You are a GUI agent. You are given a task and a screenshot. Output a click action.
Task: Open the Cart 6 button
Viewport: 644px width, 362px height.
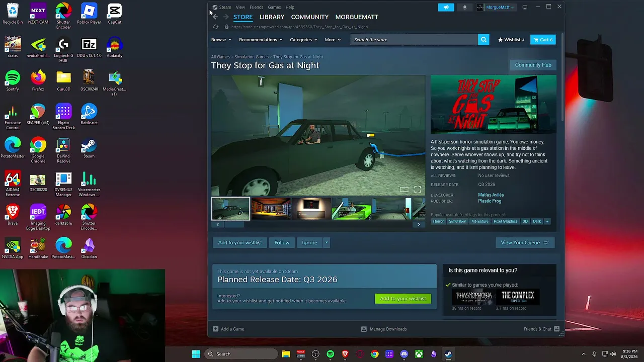click(543, 40)
